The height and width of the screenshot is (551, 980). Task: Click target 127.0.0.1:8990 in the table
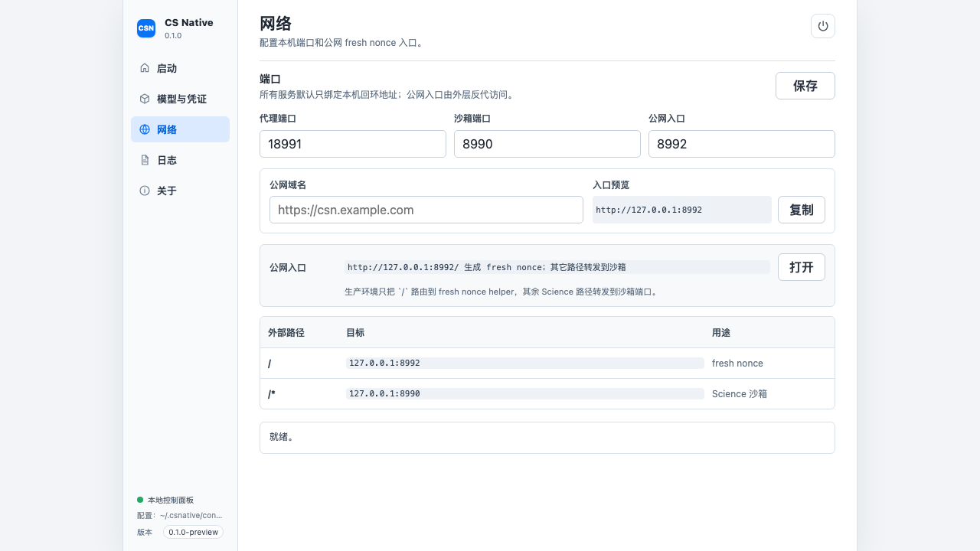[x=525, y=393]
